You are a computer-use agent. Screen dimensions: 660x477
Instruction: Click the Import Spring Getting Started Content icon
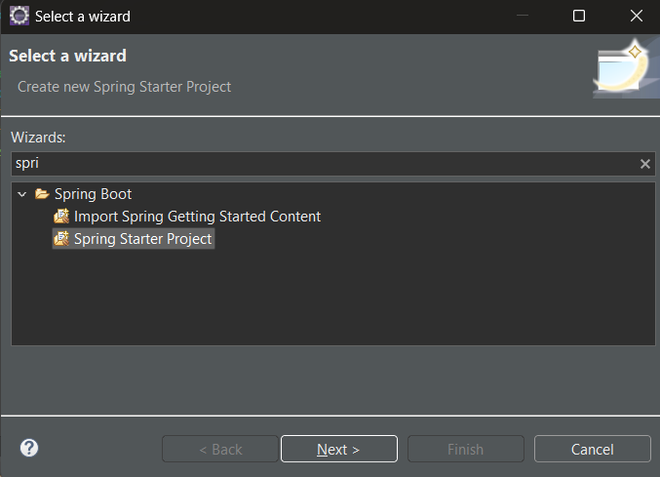pyautogui.click(x=62, y=216)
